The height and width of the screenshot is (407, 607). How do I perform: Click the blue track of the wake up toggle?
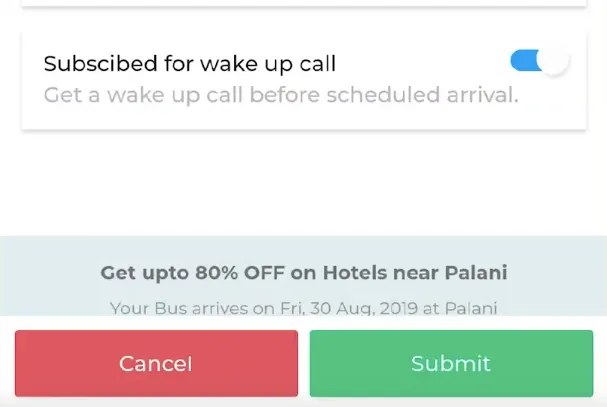tap(522, 62)
